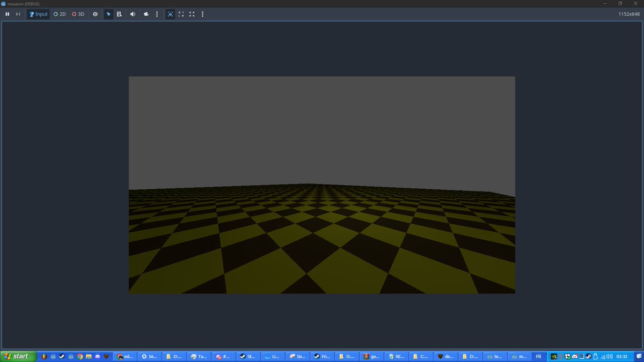Open embedding options three-dot menu
The height and width of the screenshot is (362, 644).
coord(202,14)
